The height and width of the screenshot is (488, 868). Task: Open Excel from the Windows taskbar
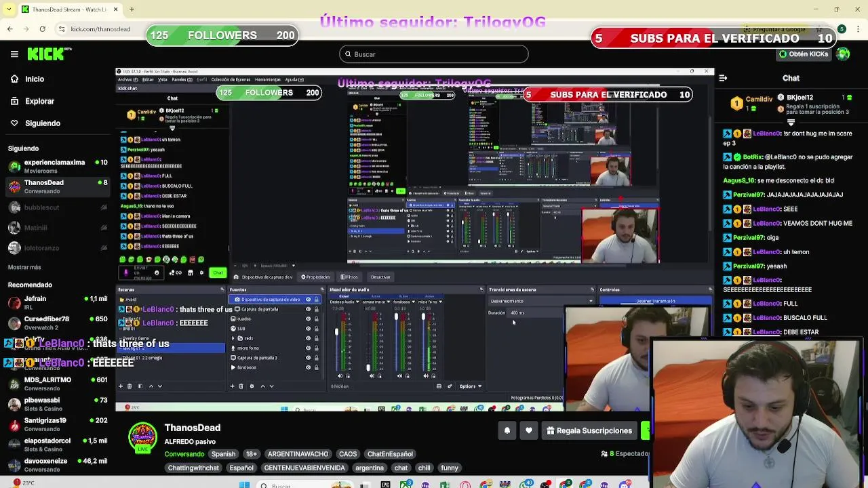point(445,485)
